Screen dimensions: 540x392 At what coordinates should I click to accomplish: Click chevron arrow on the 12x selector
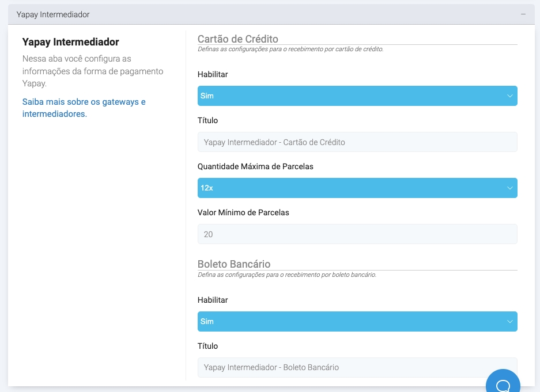[x=509, y=188]
